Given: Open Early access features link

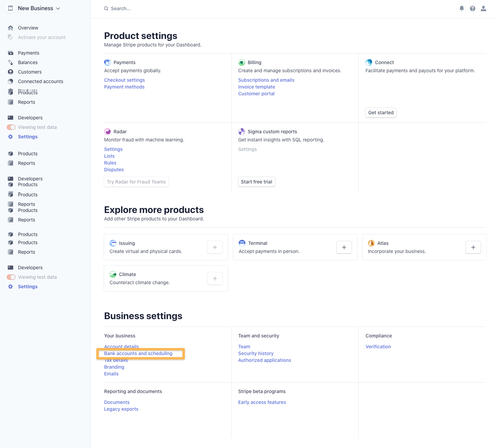Looking at the screenshot, I should 262,402.
